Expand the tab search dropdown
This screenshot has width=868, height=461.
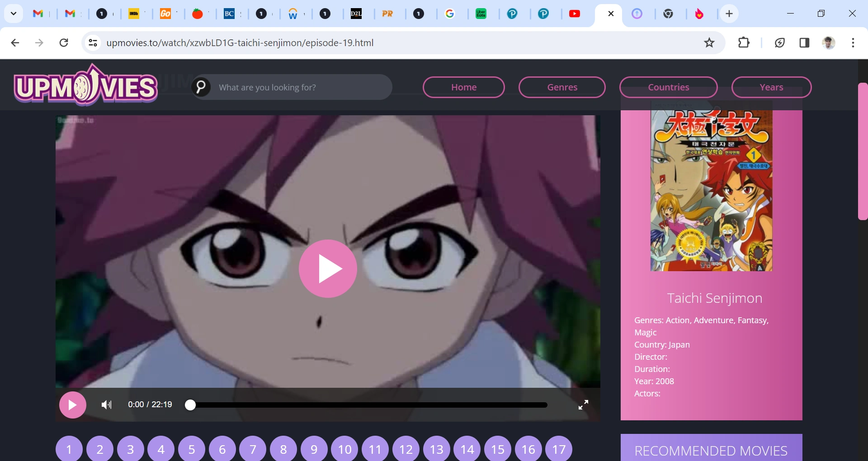tap(14, 14)
